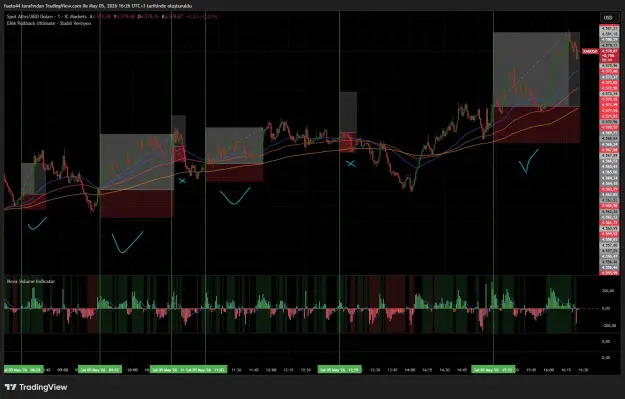Viewport: 625px width, 399px height.
Task: Select the EMA Pullback Ultimate indicator legend
Action: click(49, 23)
